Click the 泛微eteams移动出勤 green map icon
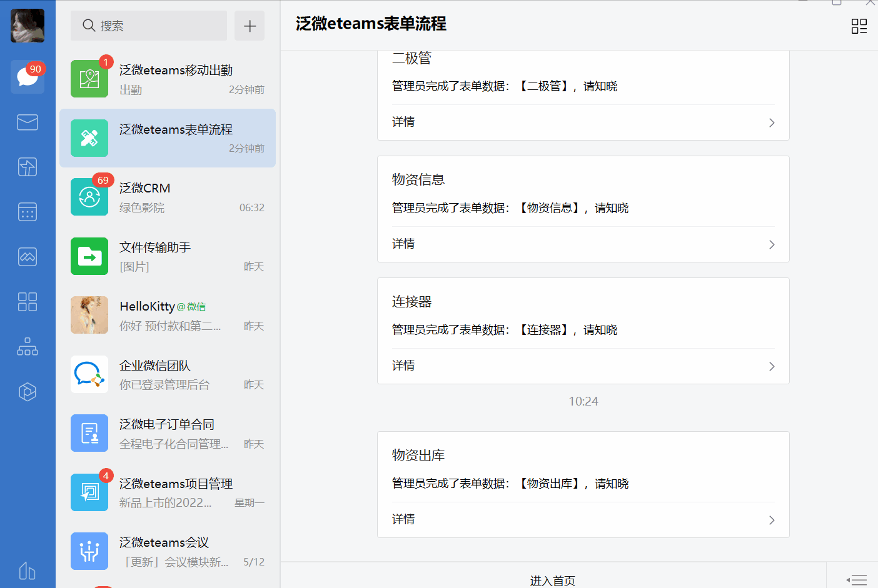Screen dimensions: 878x588 (x=89, y=79)
